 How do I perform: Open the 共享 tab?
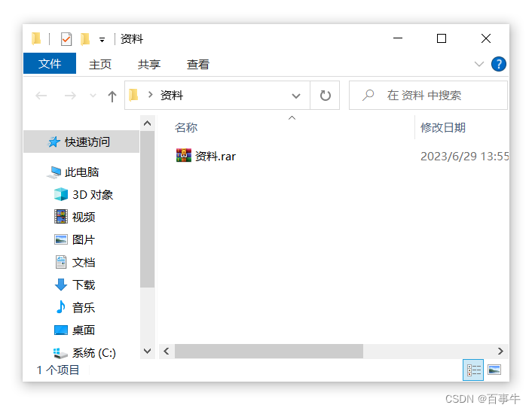(149, 64)
